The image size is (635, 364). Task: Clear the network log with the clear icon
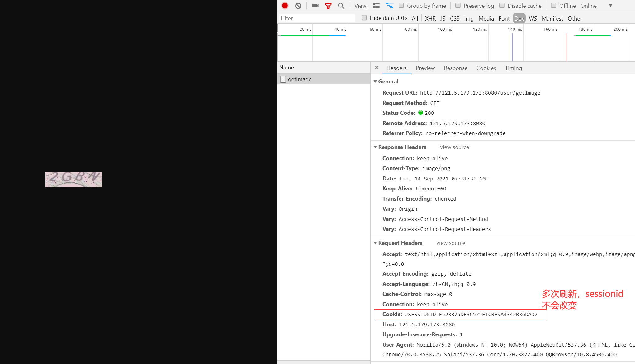click(298, 6)
